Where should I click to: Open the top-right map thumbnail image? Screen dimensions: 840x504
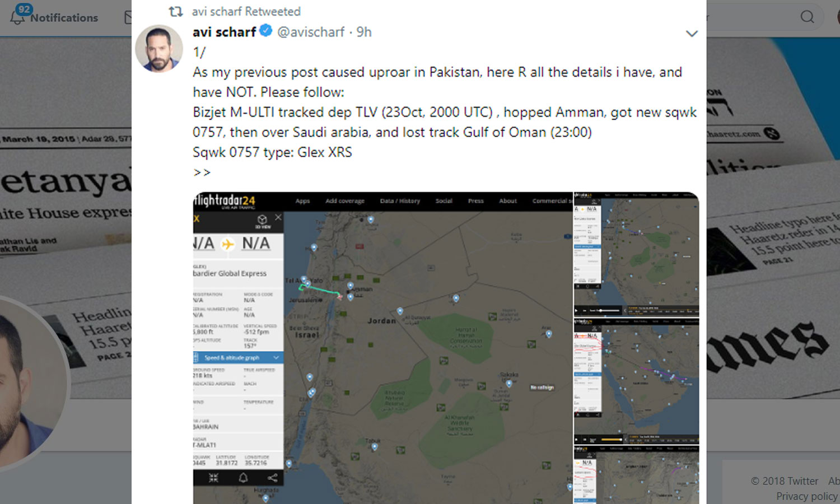636,254
